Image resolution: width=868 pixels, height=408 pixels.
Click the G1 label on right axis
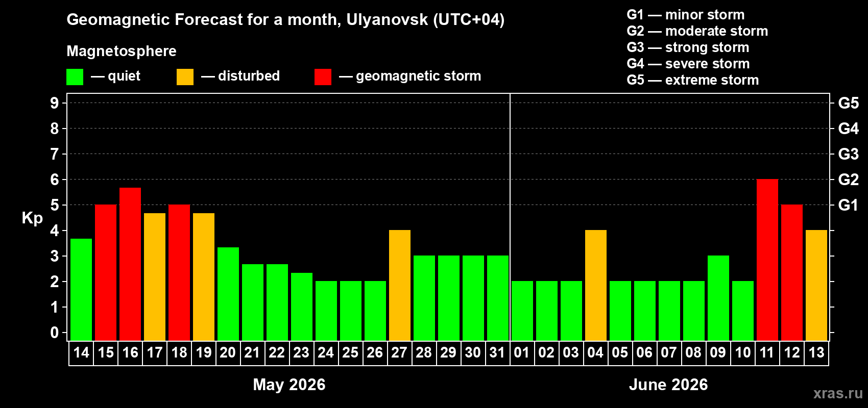849,205
